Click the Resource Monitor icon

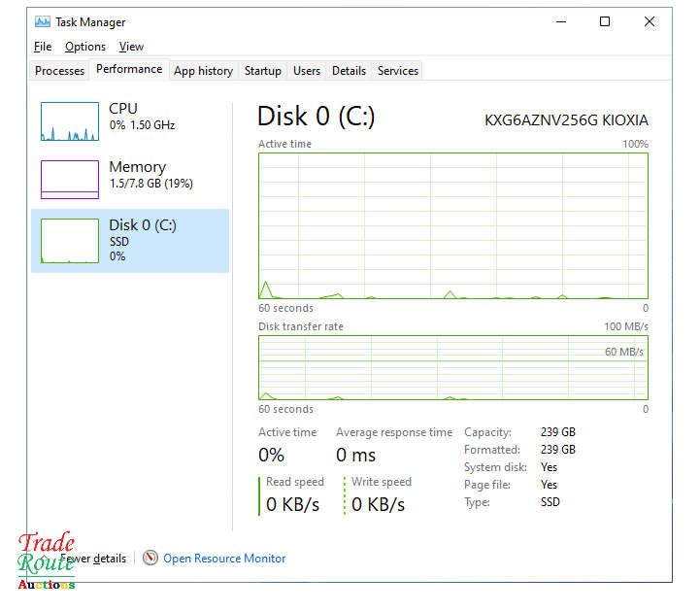point(150,559)
